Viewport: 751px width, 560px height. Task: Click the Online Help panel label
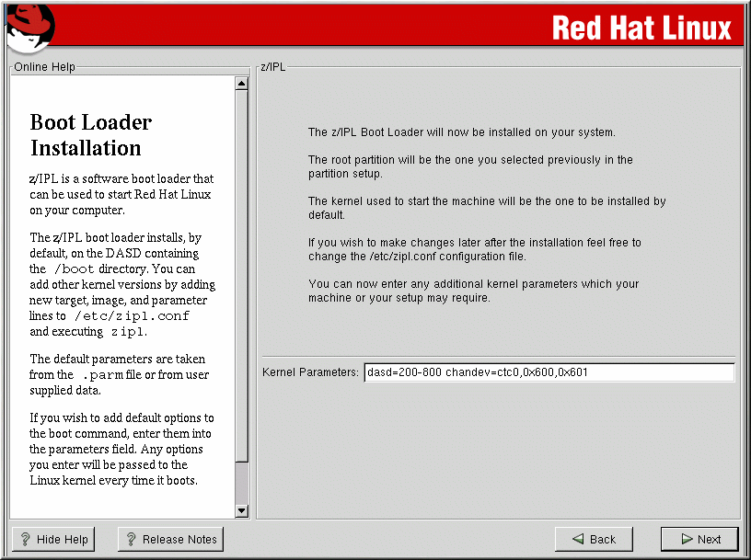click(44, 67)
